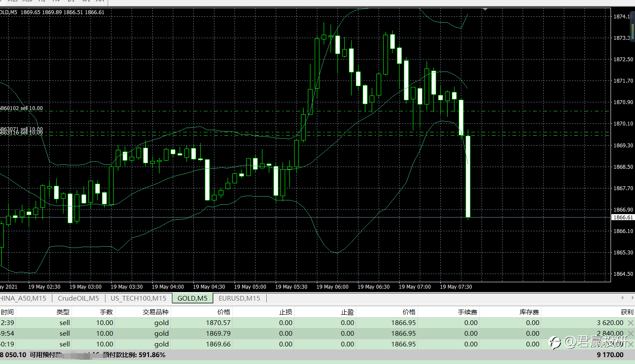635x364 pixels.
Task: Click the chart shift triangle marker
Action: (485, 9)
